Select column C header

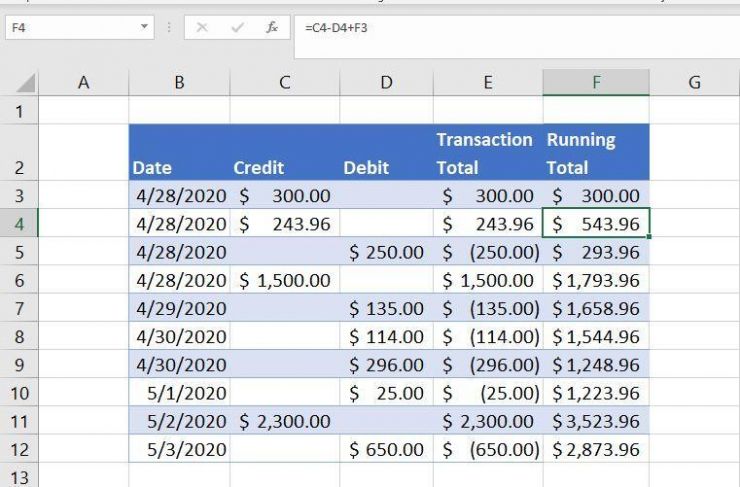284,83
